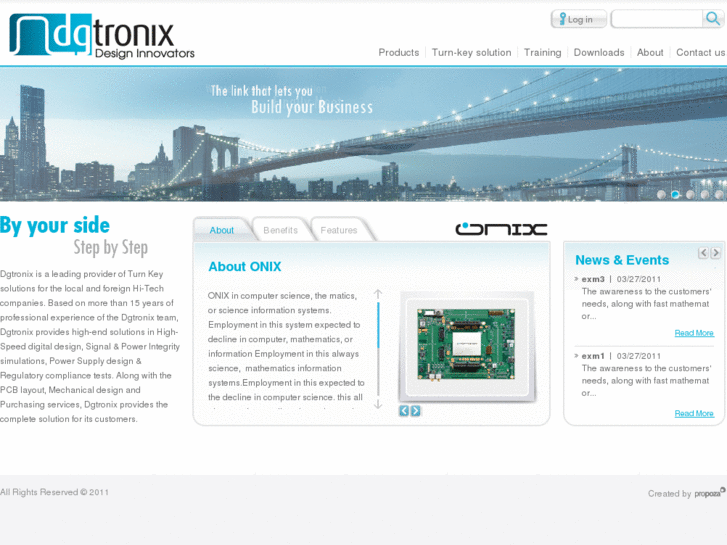Click Read More under exm3 news
Image resolution: width=727 pixels, height=545 pixels.
pyautogui.click(x=694, y=333)
